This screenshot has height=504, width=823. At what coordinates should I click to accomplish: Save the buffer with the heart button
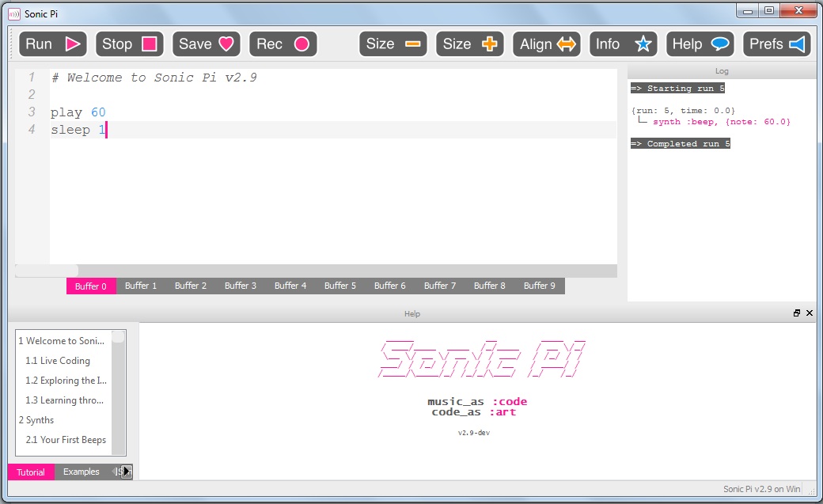pyautogui.click(x=207, y=44)
